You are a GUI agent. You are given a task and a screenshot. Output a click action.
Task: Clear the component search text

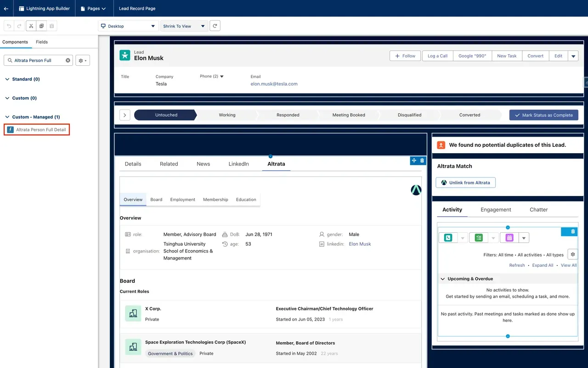[68, 60]
